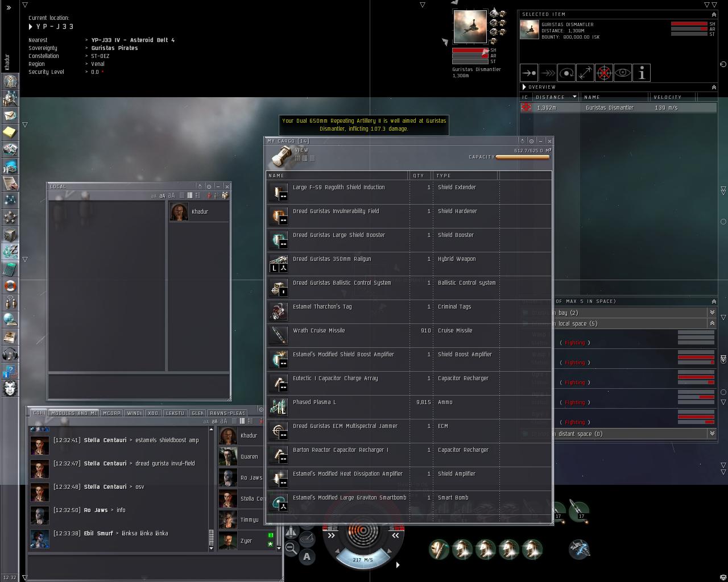Open the yellow notepad sidebar icon
Screen dimensions: 728x582
click(x=10, y=132)
